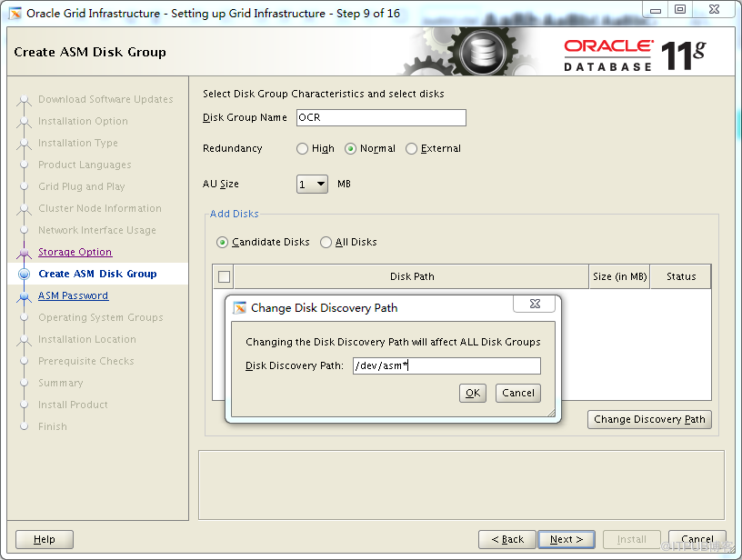Screen dimensions: 742x560
Task: Click the Oracle installer icon in title bar
Action: pos(15,14)
